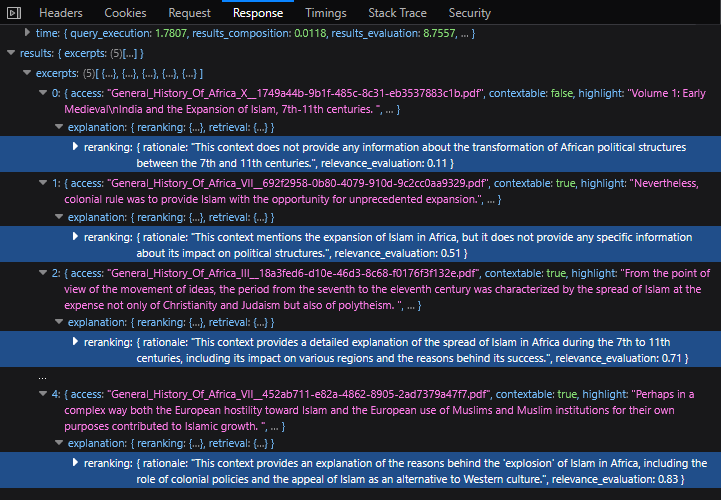This screenshot has height=500, width=721.
Task: Click the contextable false value
Action: pos(561,93)
